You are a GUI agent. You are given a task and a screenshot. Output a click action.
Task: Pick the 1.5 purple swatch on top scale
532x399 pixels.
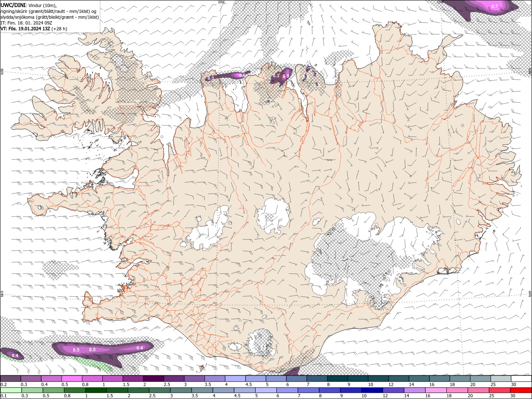tap(133, 379)
